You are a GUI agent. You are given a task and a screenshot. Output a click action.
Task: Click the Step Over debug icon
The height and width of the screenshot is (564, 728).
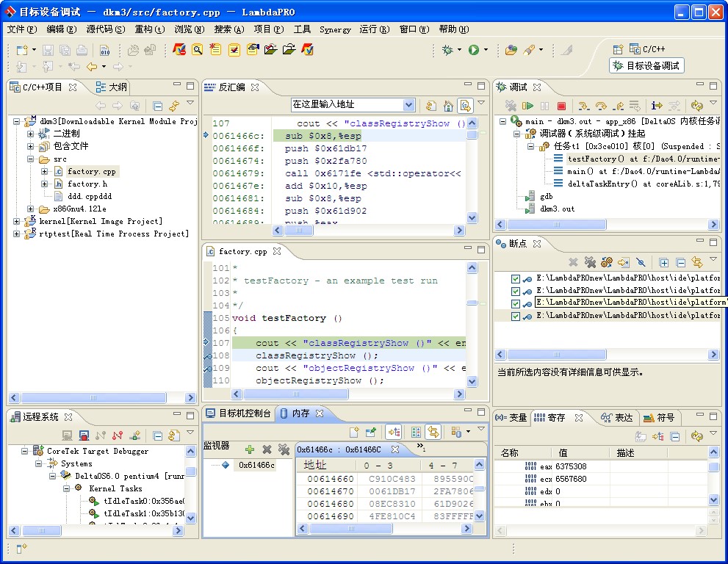pos(601,106)
